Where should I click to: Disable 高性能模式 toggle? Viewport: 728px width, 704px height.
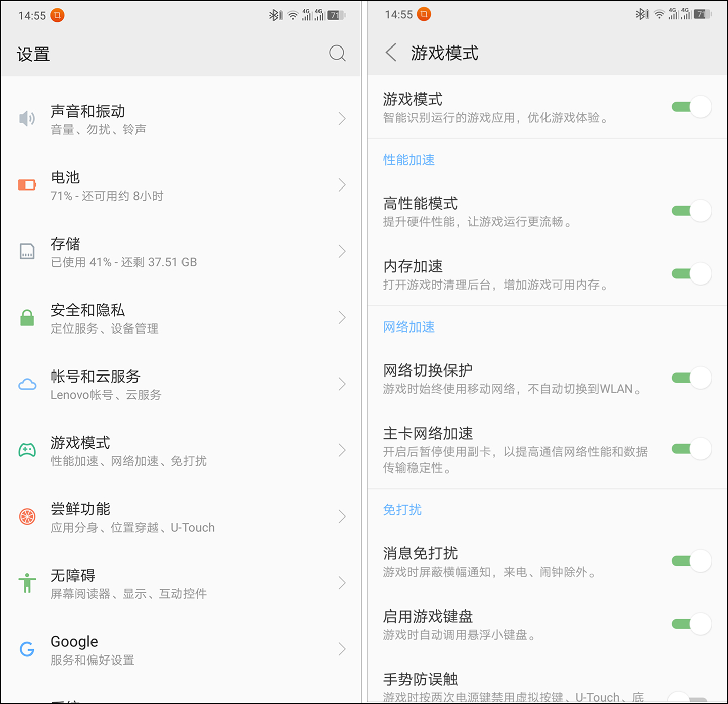(x=692, y=211)
